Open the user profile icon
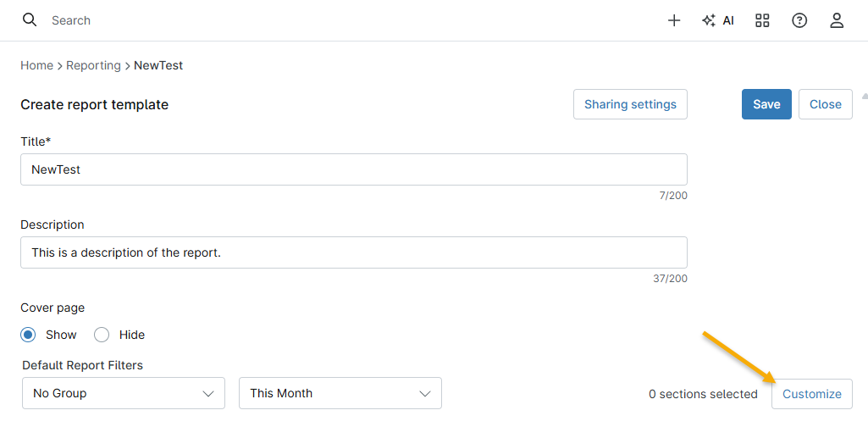Screen dimensions: 868x438 837,20
